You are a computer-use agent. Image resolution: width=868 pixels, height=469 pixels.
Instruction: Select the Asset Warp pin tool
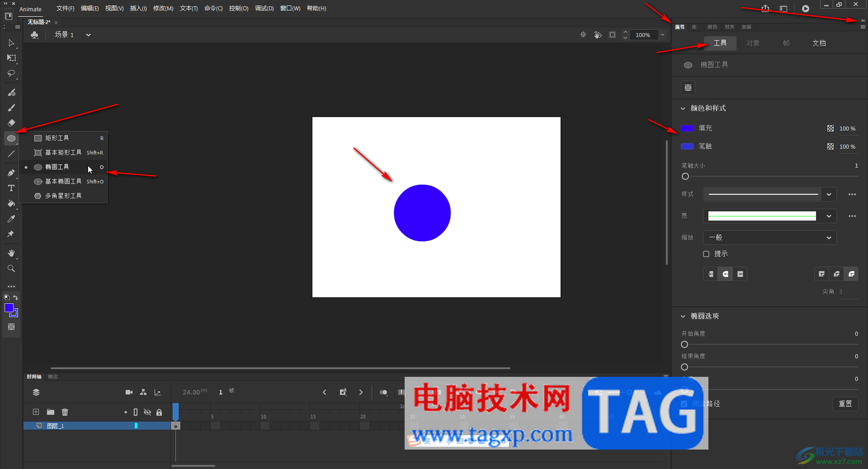pyautogui.click(x=11, y=234)
